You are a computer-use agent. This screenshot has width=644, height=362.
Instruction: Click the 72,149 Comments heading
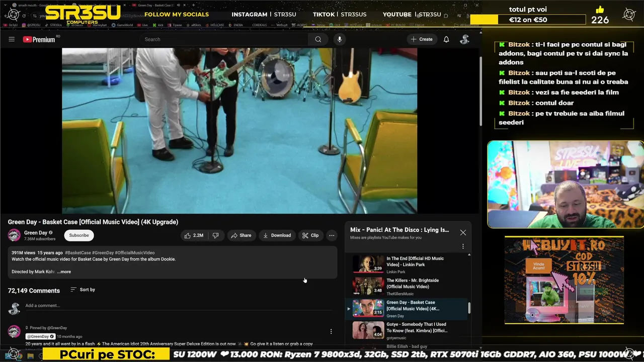34,291
